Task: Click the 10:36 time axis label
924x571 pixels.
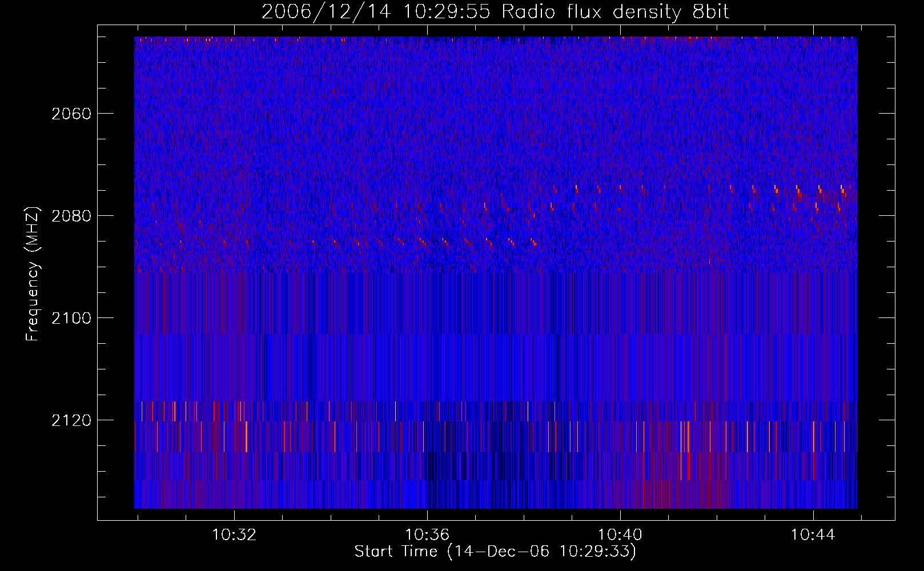Action: (427, 535)
